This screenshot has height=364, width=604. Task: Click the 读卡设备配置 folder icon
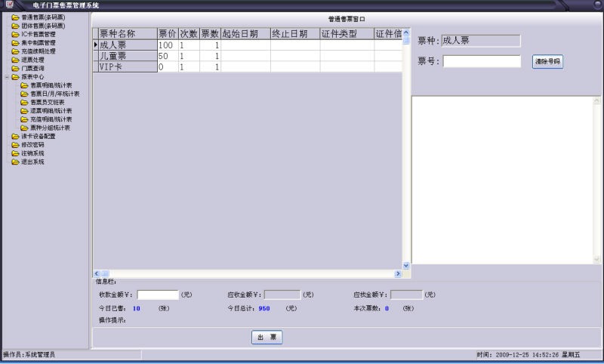(x=15, y=136)
